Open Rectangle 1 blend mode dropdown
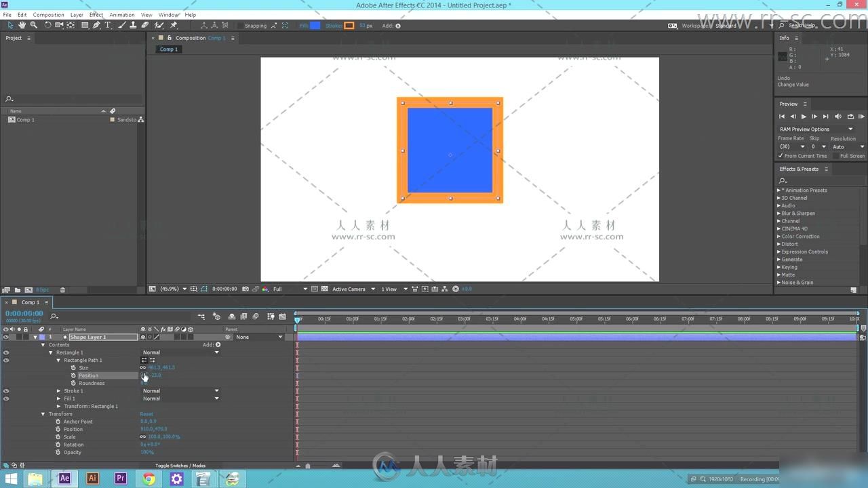The width and height of the screenshot is (868, 488). click(180, 352)
